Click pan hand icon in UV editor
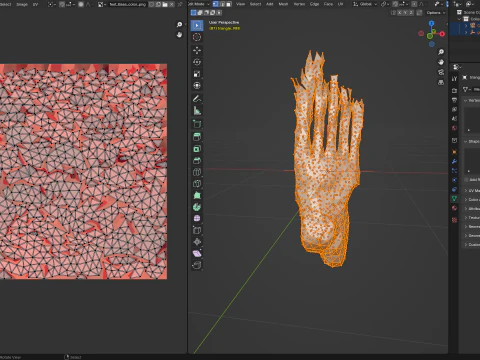This screenshot has width=480, height=360. click(x=179, y=35)
